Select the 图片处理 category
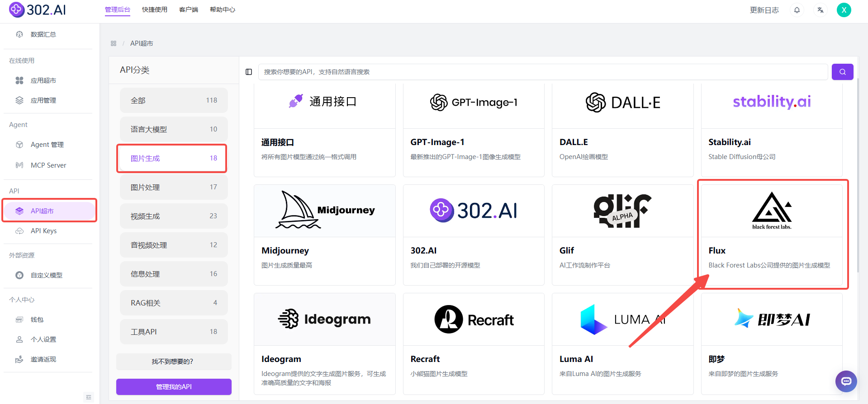 (x=174, y=187)
